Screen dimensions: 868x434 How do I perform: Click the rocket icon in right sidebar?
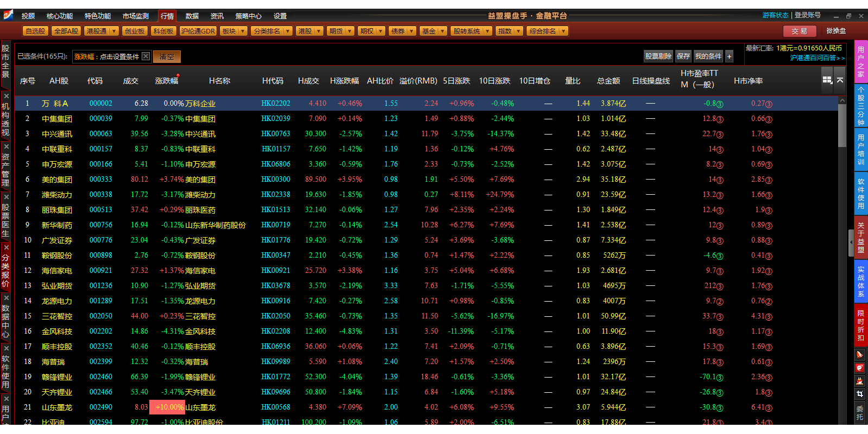coord(860,355)
